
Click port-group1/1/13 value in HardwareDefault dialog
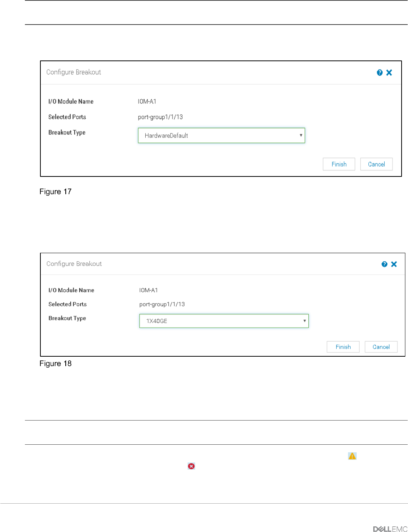tap(160, 117)
